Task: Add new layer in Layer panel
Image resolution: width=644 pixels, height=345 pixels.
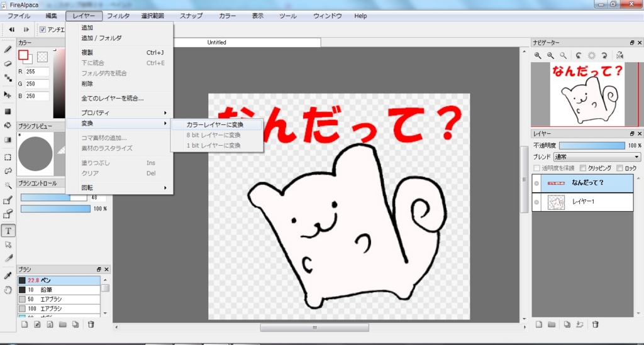Action: (539, 324)
